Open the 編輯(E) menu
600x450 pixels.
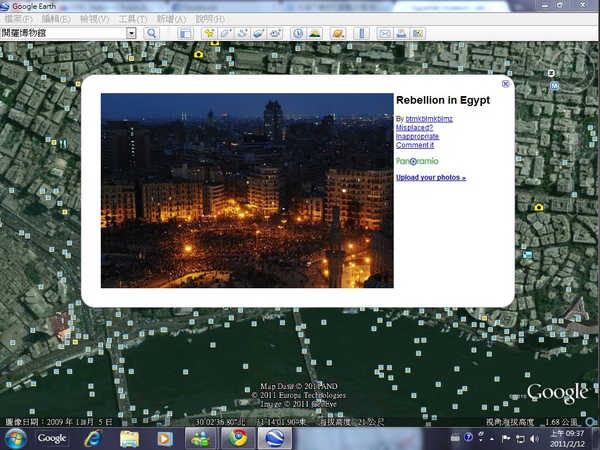(x=56, y=19)
